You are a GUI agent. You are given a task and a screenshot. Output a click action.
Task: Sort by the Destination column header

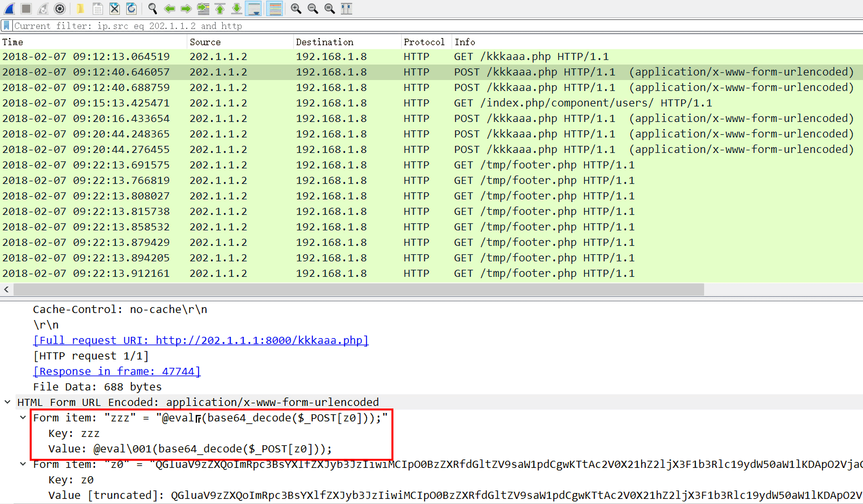coord(347,42)
